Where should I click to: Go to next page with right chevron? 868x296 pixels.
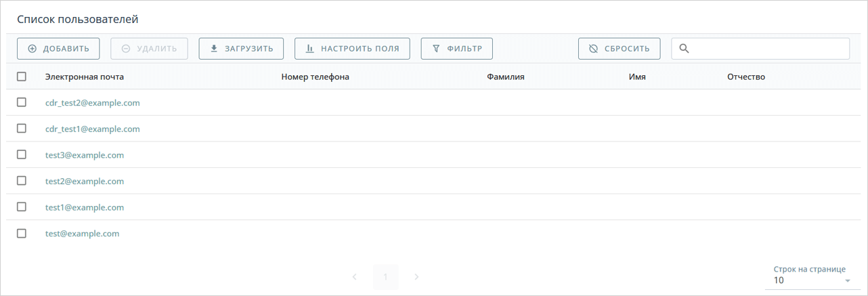tap(416, 277)
